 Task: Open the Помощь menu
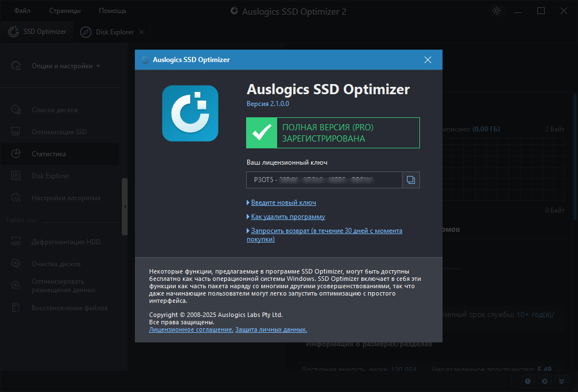[x=112, y=11]
